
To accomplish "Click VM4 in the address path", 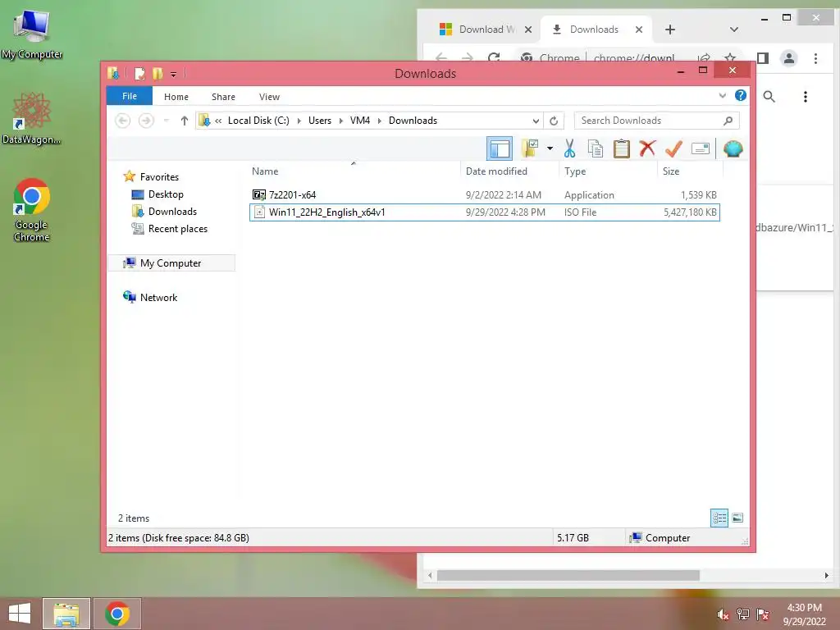I will click(x=360, y=121).
